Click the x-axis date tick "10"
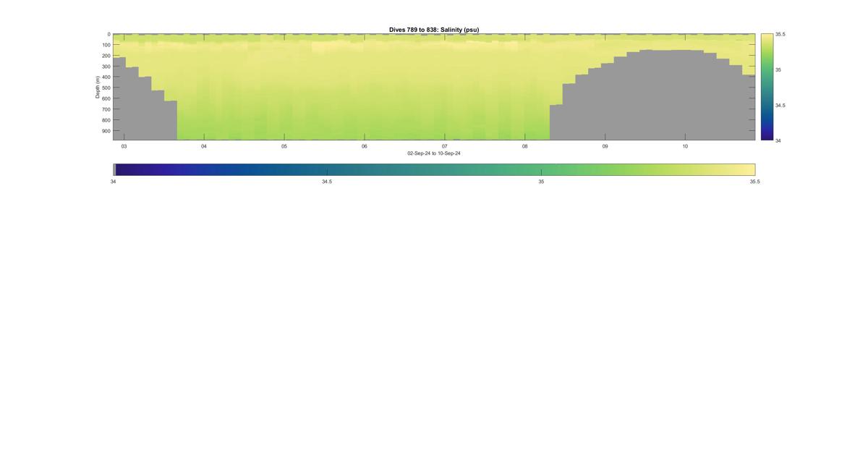 pos(685,146)
